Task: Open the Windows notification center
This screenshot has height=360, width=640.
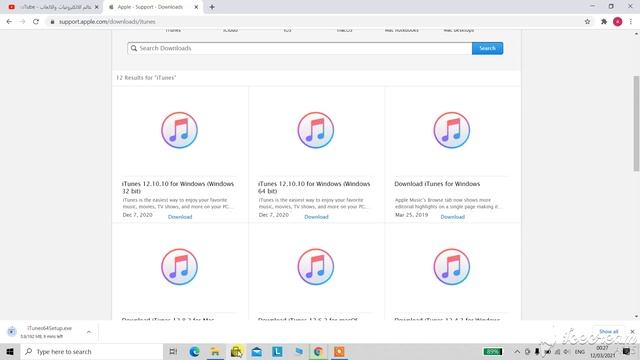Action: [627, 351]
